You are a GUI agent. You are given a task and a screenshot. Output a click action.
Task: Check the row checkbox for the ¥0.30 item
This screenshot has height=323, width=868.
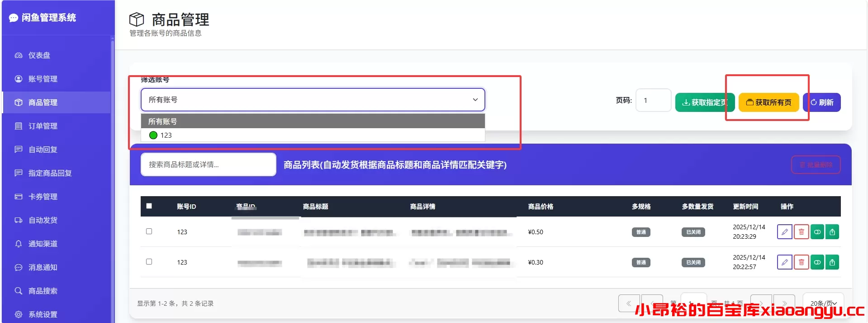(149, 262)
